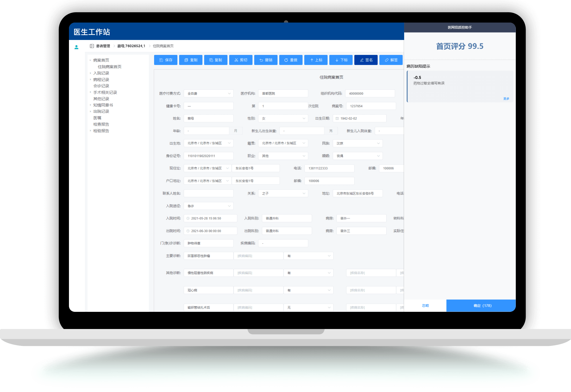The height and width of the screenshot is (392, 571).
Task: Expand the 知情同意书 tree arrow
Action: pyautogui.click(x=90, y=105)
